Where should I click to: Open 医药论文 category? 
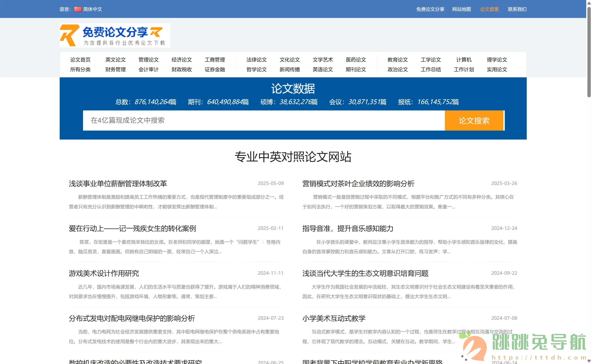point(356,59)
